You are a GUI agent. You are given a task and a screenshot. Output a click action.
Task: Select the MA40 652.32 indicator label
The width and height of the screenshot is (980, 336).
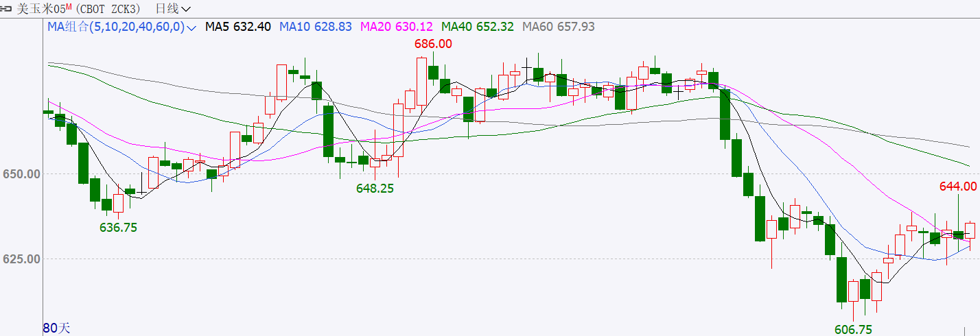[478, 27]
